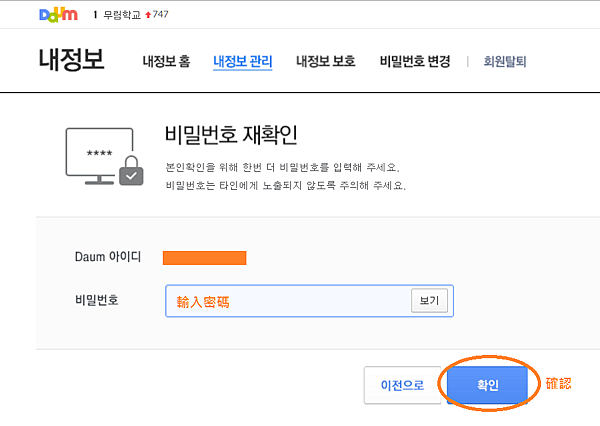Click the 회원탈퇴 link
This screenshot has height=426, width=600.
505,61
